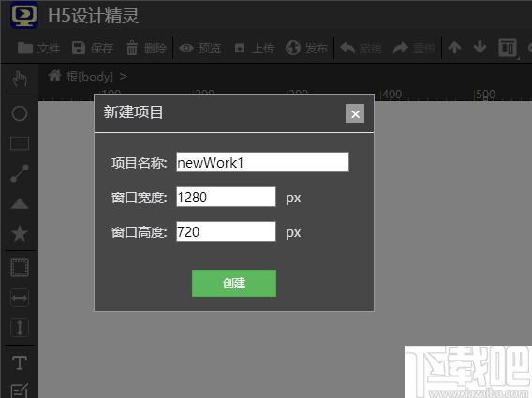This screenshot has width=532, height=398.
Task: Select the edit form tool icon
Action: (20, 391)
